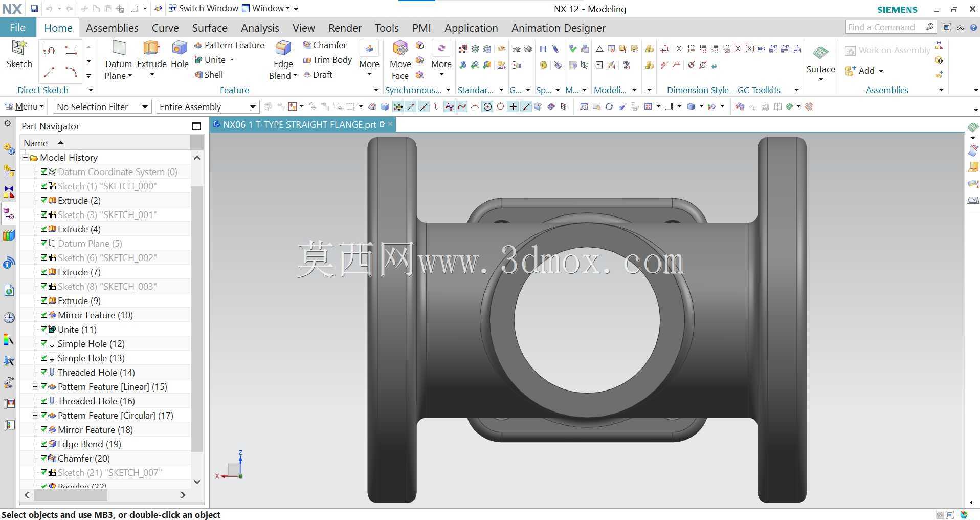Click the Part Navigator vertical scrollbar
Viewport: 980px width, 520px height.
(197, 319)
